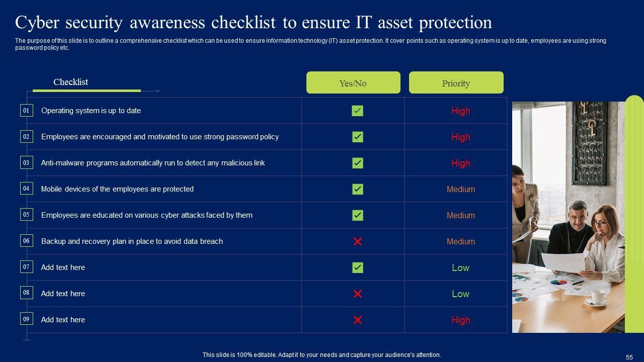Toggle the Operating system up to date checkbox
The image size is (644, 362).
click(x=358, y=111)
